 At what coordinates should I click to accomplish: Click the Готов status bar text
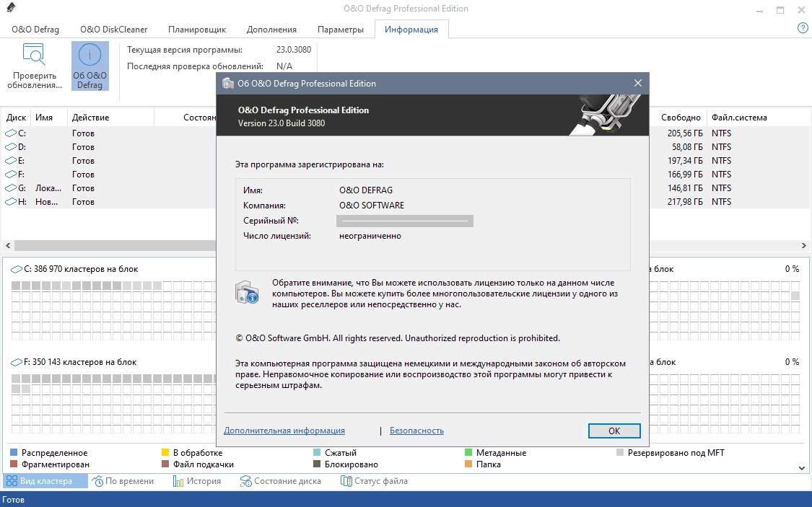click(14, 500)
